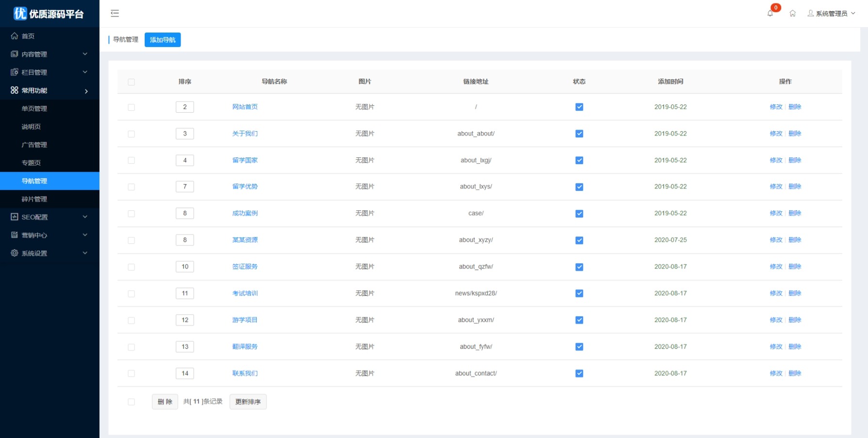Click the home icon in top bar

pyautogui.click(x=792, y=14)
